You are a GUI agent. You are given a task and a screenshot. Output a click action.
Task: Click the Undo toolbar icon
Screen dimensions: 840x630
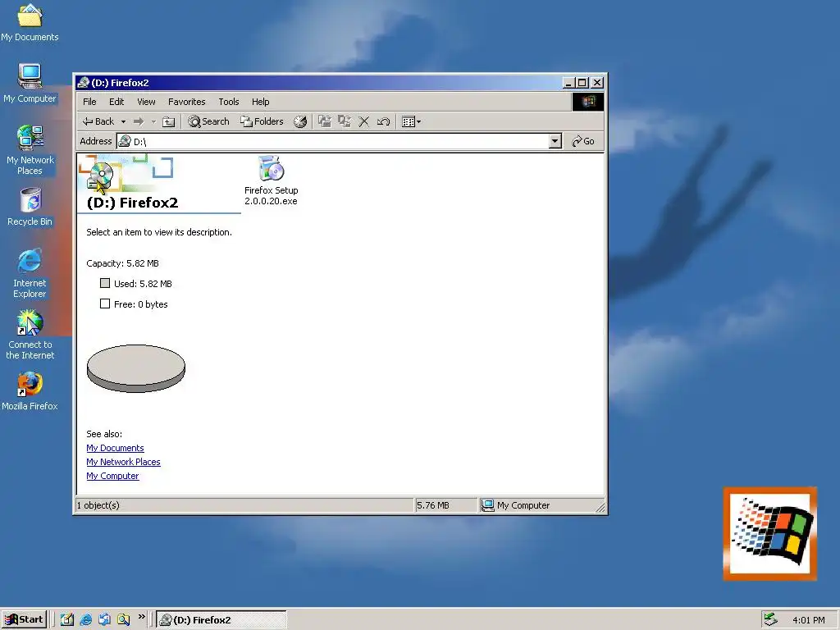384,121
